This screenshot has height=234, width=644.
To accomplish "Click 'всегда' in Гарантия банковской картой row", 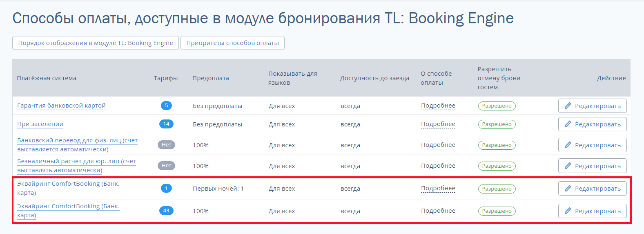I will pyautogui.click(x=350, y=106).
